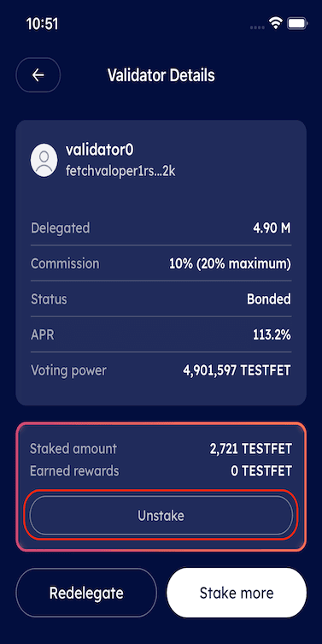Tap the Stake more button
Screen dimensions: 322x644
click(x=237, y=593)
